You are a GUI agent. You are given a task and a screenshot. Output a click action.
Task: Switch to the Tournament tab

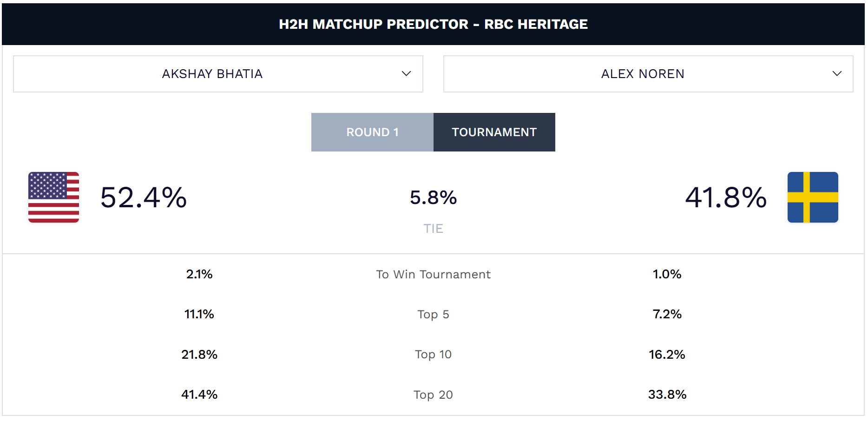[494, 132]
